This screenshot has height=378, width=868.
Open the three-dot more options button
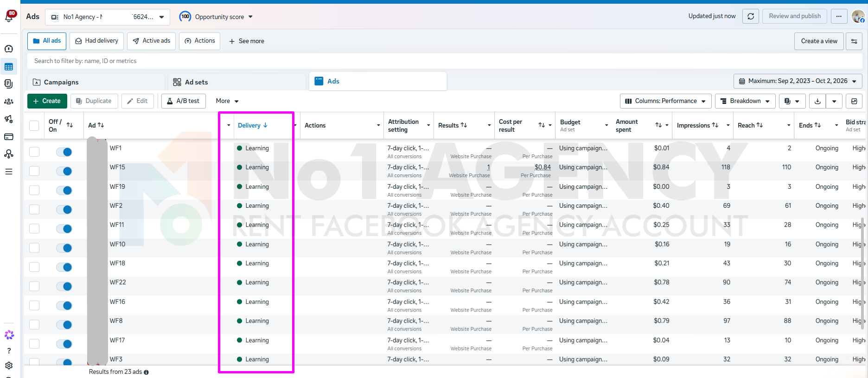pos(839,16)
